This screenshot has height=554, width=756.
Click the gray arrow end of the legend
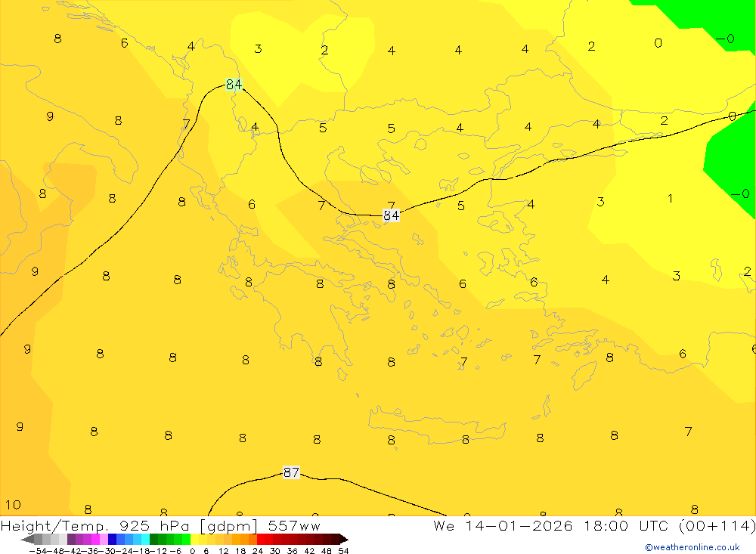(27, 540)
